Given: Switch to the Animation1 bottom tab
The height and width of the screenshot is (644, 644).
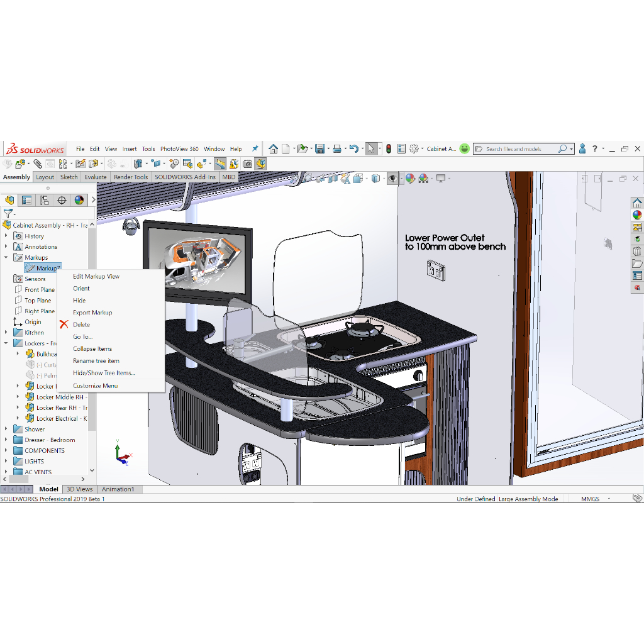Looking at the screenshot, I should 118,489.
